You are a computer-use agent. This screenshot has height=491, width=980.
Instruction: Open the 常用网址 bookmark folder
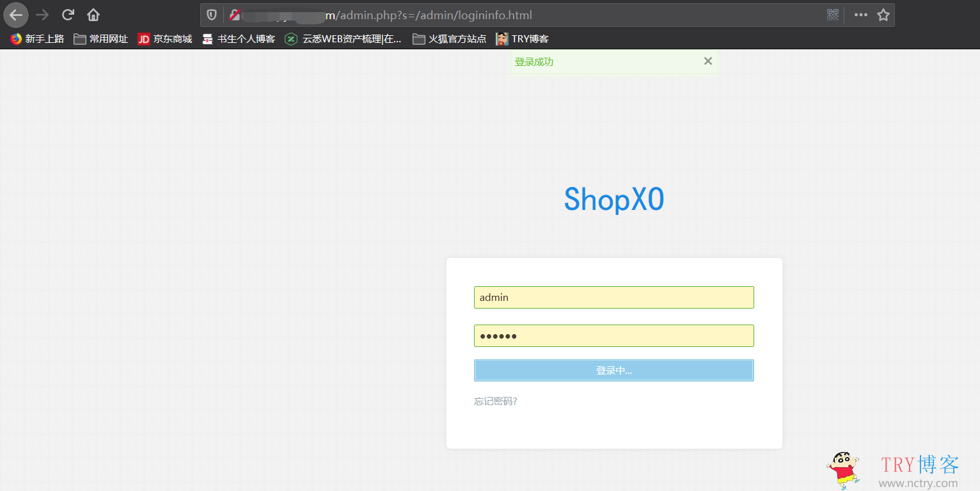[101, 39]
